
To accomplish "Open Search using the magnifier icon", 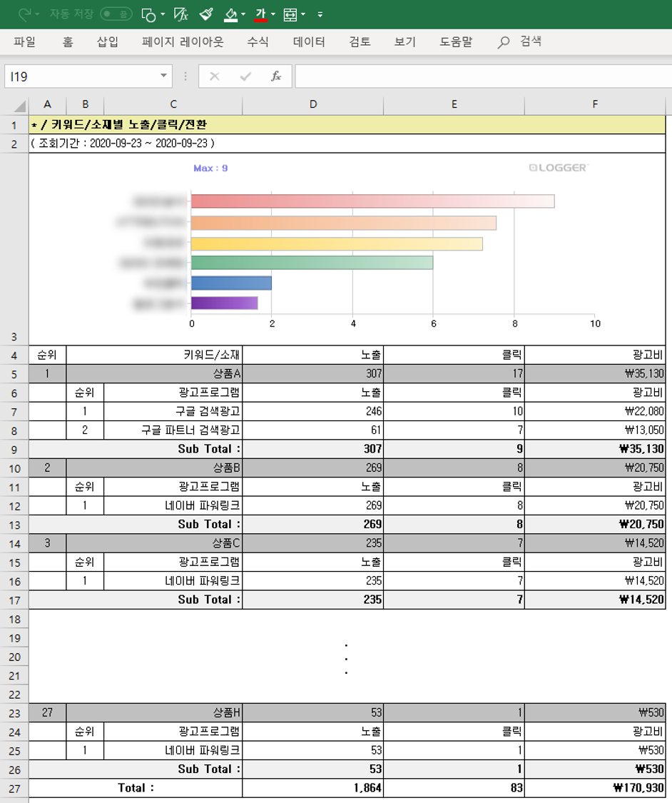I will (x=502, y=42).
